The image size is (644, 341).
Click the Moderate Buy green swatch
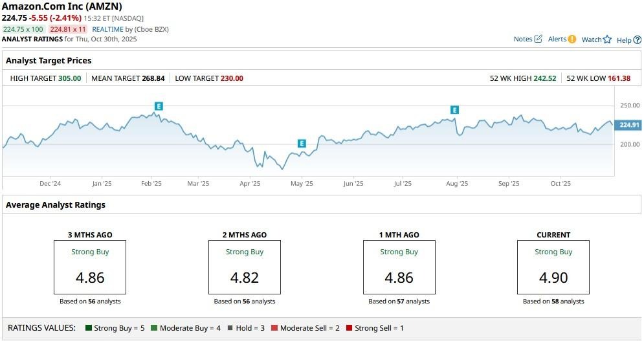(x=154, y=328)
